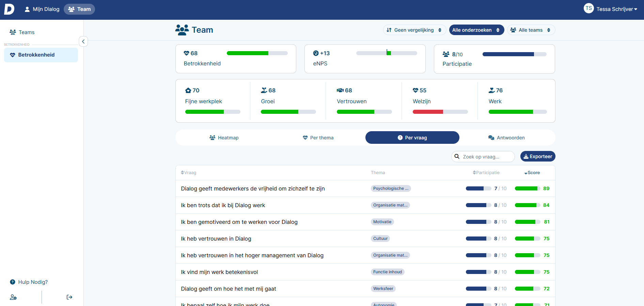
Task: Open Teams in the sidebar
Action: coord(22,32)
